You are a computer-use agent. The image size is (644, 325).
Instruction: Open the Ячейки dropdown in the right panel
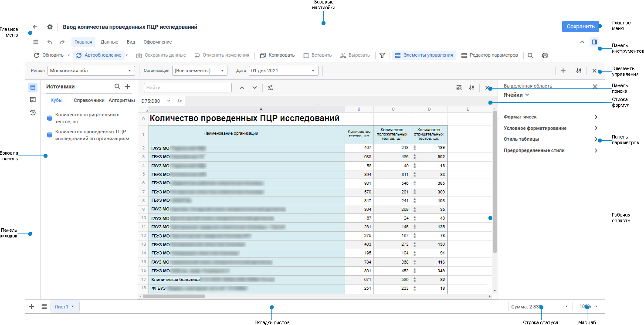tap(517, 95)
